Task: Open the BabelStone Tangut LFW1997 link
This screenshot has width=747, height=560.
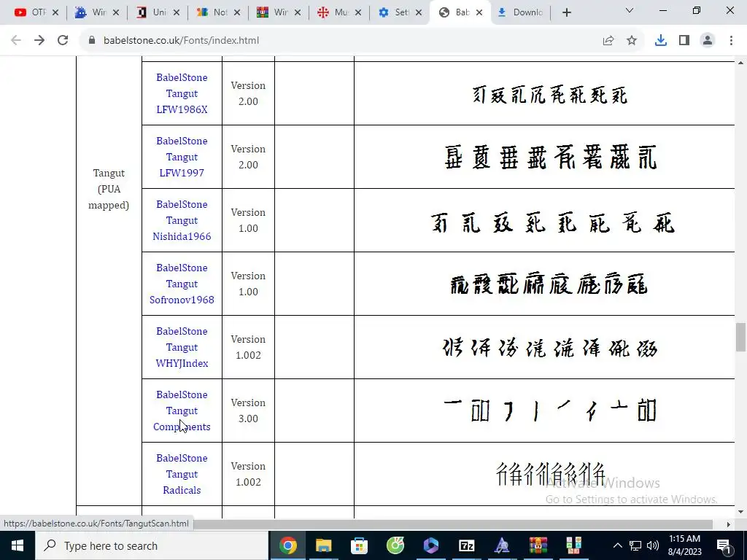Action: tap(182, 157)
